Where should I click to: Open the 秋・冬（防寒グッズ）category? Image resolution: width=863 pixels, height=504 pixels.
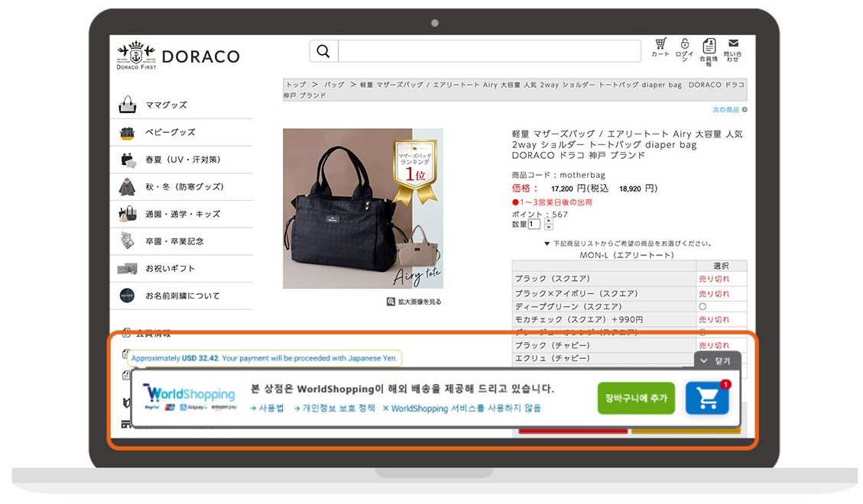tap(184, 186)
